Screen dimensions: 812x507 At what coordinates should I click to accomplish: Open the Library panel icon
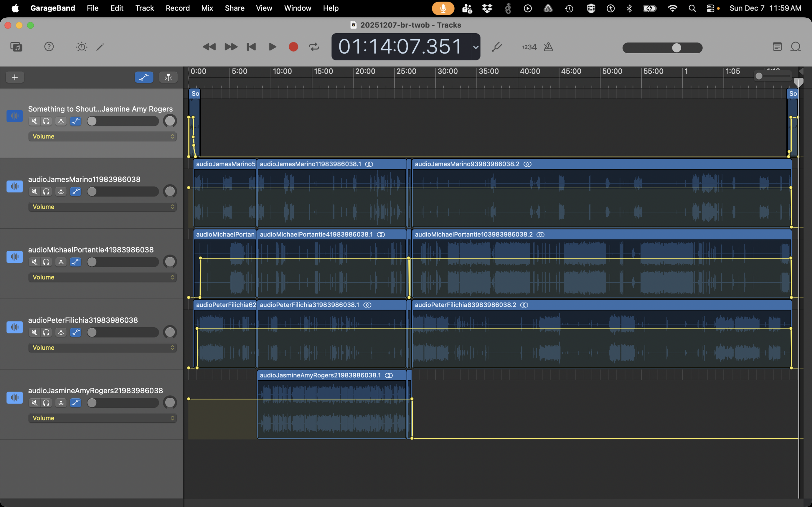click(16, 47)
